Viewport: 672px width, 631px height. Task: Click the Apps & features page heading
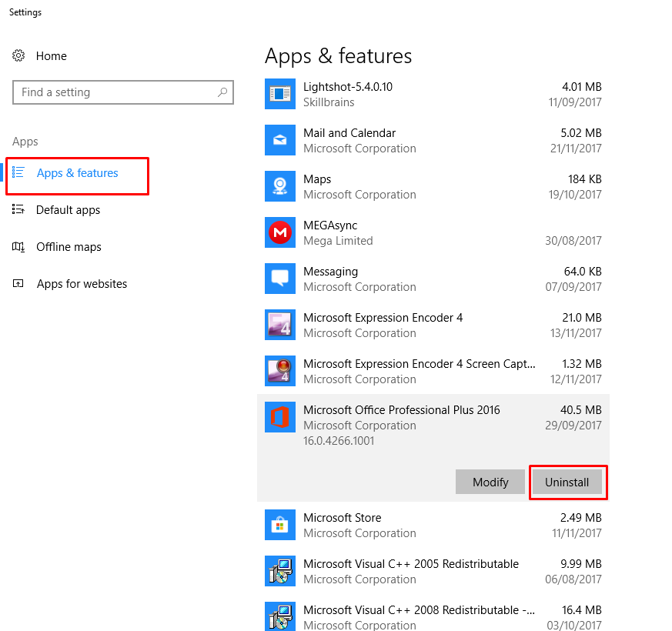pyautogui.click(x=338, y=56)
